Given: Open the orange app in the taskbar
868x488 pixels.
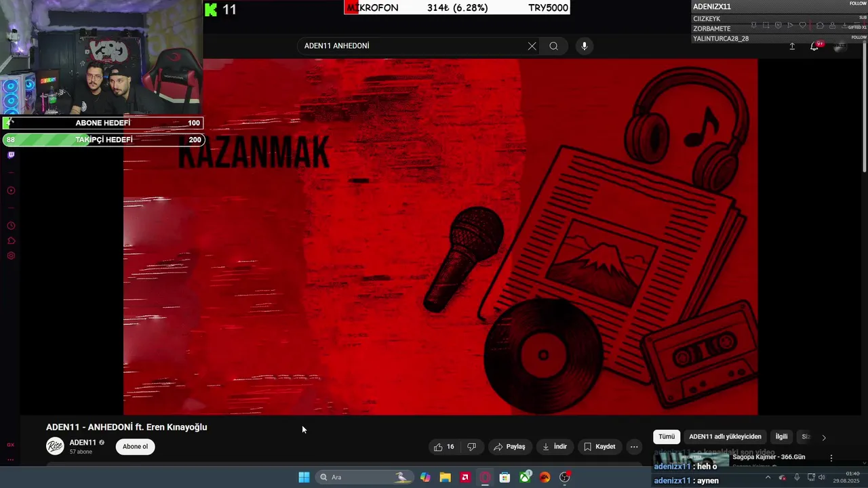Looking at the screenshot, I should point(545,477).
